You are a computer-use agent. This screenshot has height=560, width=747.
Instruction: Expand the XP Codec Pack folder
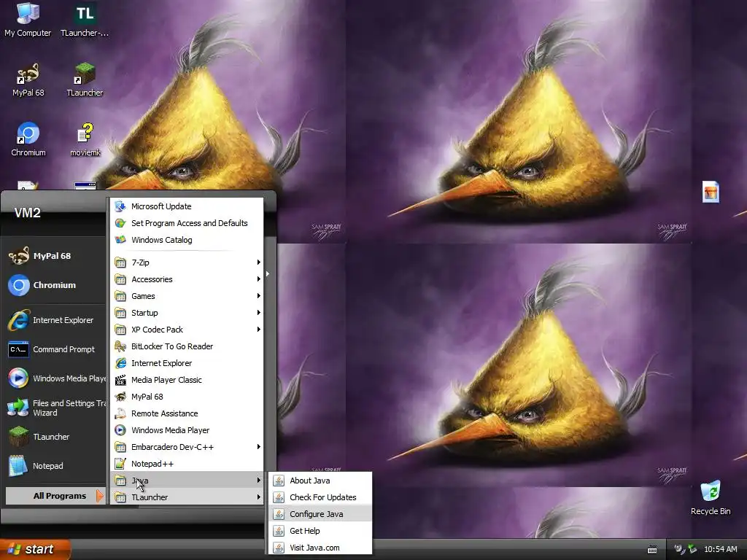click(x=187, y=330)
